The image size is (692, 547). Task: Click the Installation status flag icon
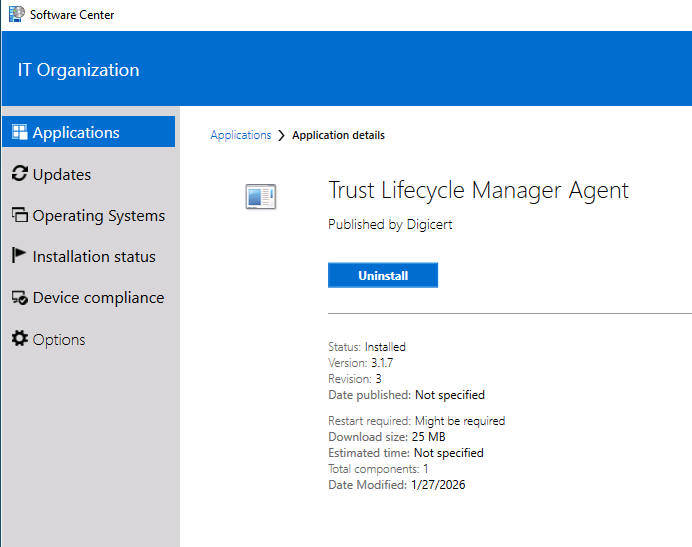19,256
